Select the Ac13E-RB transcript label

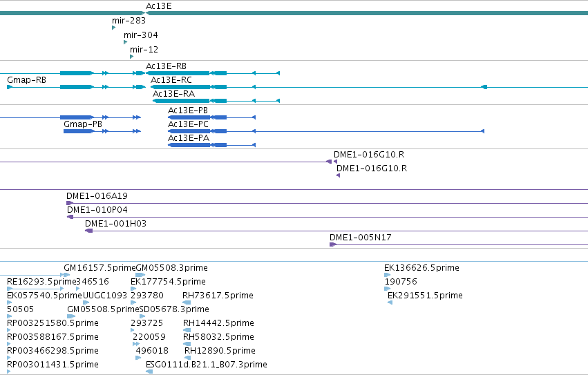[x=166, y=66]
